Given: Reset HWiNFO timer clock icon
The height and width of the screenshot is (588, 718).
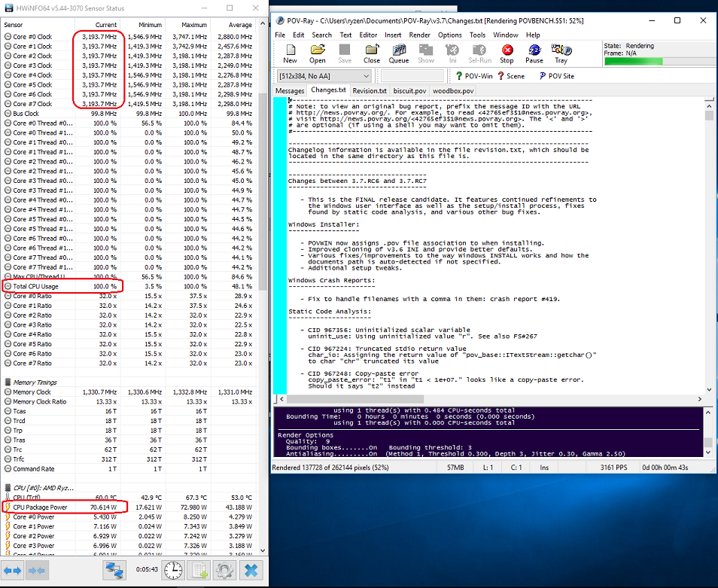Looking at the screenshot, I should pos(173,571).
